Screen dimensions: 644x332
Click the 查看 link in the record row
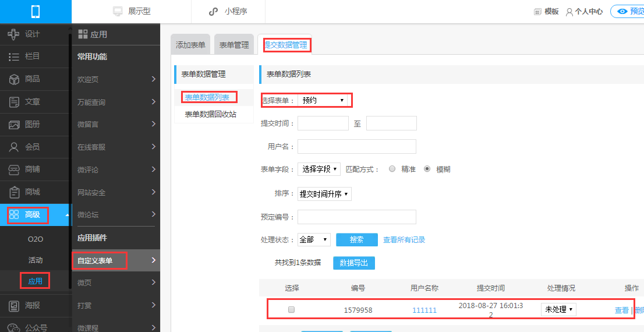pyautogui.click(x=622, y=310)
